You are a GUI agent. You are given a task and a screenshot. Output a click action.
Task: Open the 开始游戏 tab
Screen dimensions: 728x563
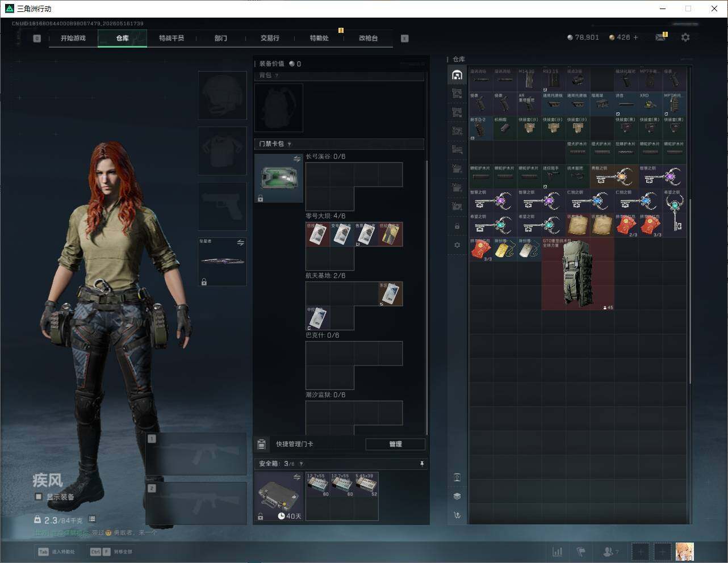[x=73, y=38]
